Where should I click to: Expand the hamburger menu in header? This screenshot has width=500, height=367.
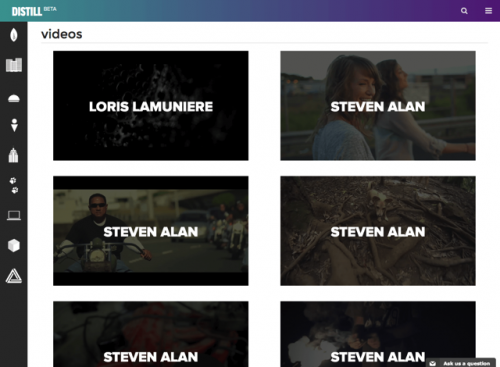(x=488, y=11)
